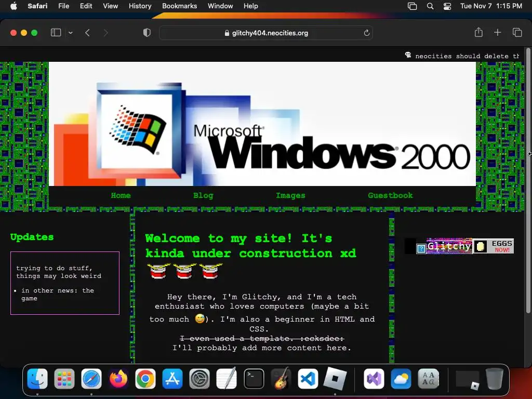Open the Weather app from the Dock
532x399 pixels.
pyautogui.click(x=401, y=379)
